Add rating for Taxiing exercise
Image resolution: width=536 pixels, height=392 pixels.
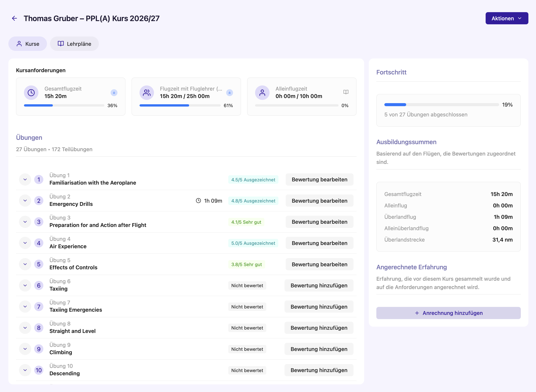(319, 285)
